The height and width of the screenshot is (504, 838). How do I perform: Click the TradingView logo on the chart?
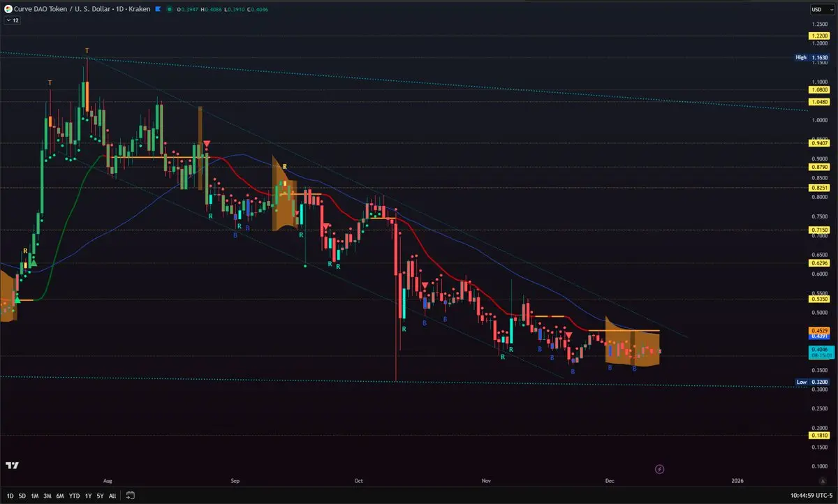pyautogui.click(x=12, y=465)
